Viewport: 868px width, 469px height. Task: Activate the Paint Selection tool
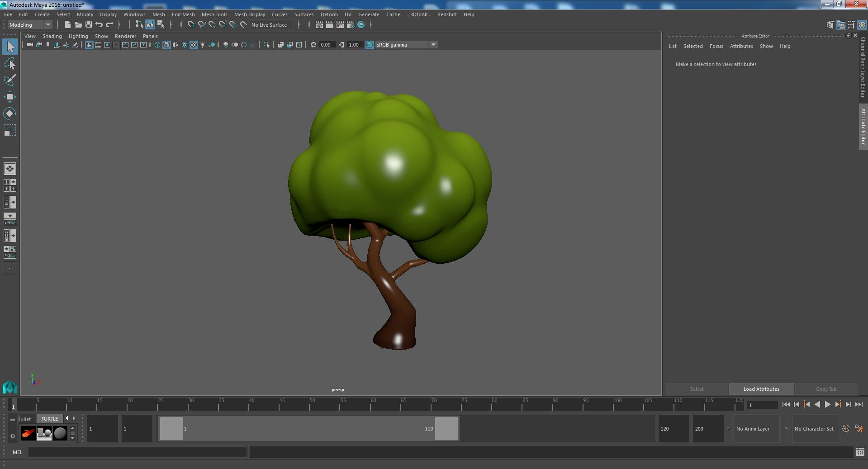pyautogui.click(x=9, y=81)
